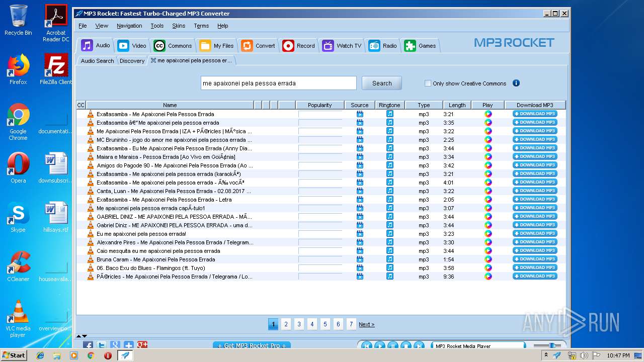The width and height of the screenshot is (644, 362).
Task: Click the Twitter share icon
Action: [x=102, y=345]
